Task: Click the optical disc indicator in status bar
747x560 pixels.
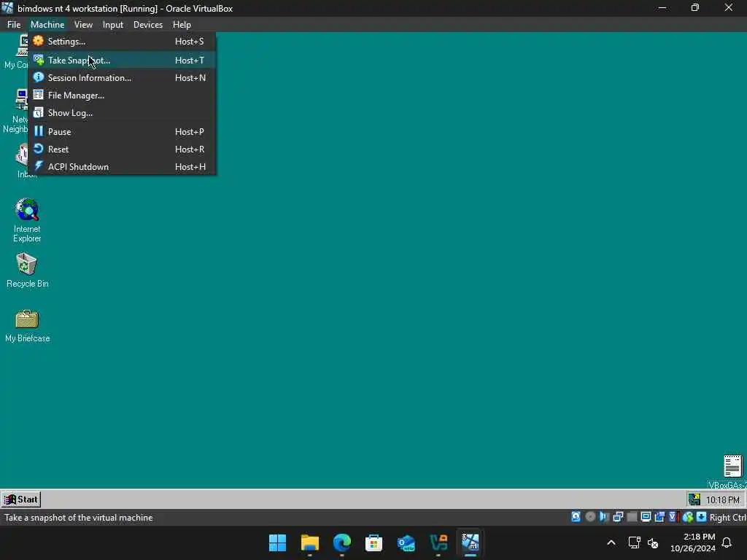Action: (x=590, y=517)
